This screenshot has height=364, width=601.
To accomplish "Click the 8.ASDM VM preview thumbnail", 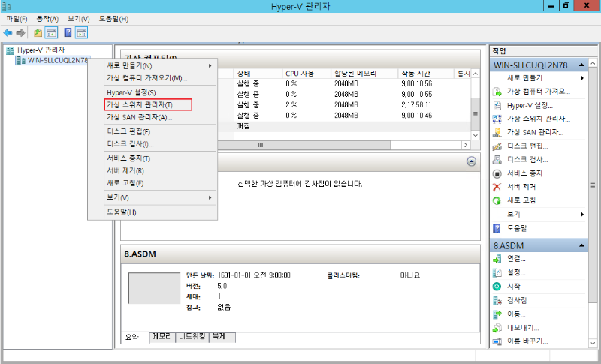I will [154, 288].
